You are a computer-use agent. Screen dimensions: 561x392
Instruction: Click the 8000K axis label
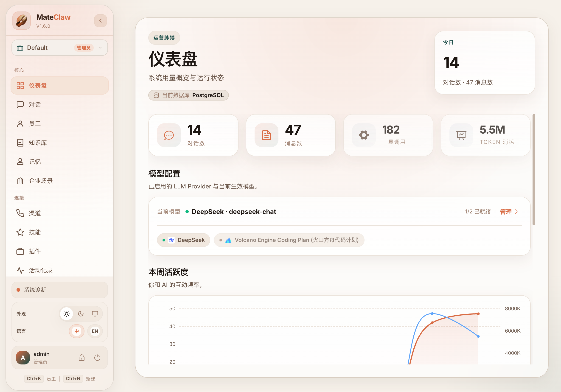513,308
